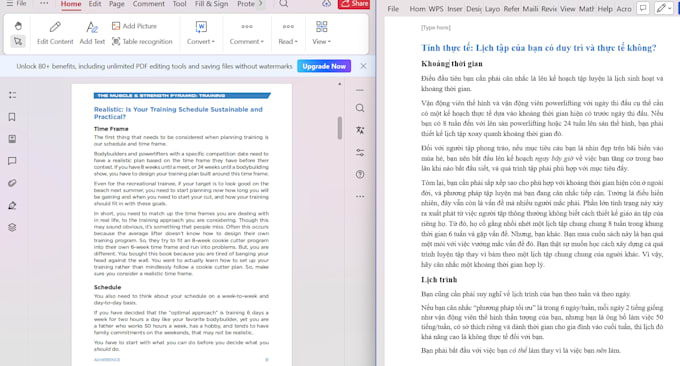Open the Comment tab in PDF menu bar
This screenshot has height=366, width=680.
[148, 4]
